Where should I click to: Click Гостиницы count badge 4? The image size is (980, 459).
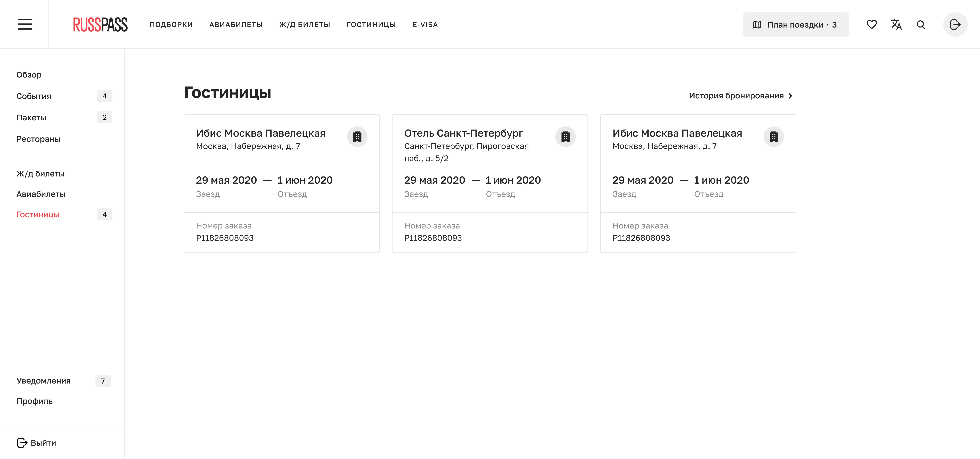pos(105,214)
